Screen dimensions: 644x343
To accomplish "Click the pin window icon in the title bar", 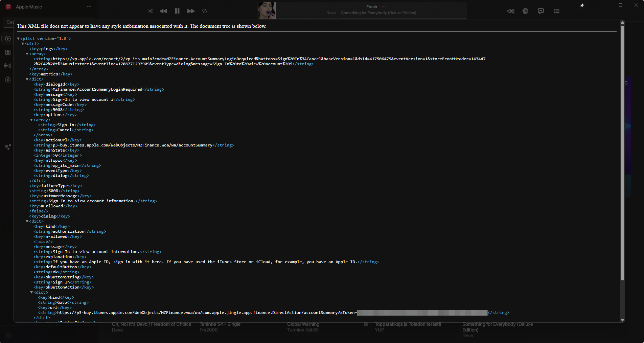I will [582, 5].
